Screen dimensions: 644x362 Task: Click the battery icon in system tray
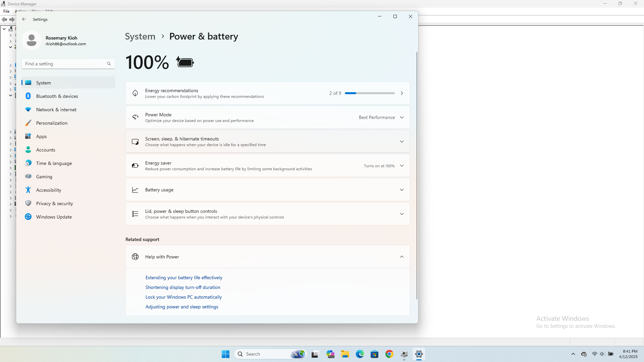(611, 354)
